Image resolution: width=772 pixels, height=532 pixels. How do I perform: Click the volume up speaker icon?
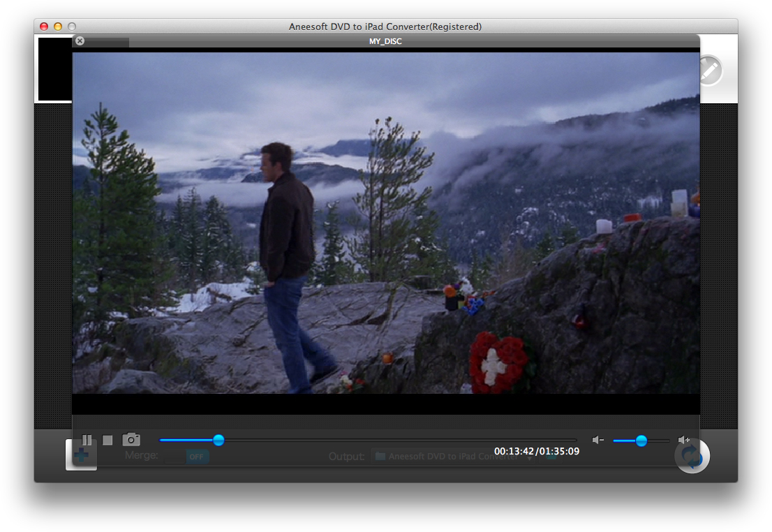tap(683, 440)
